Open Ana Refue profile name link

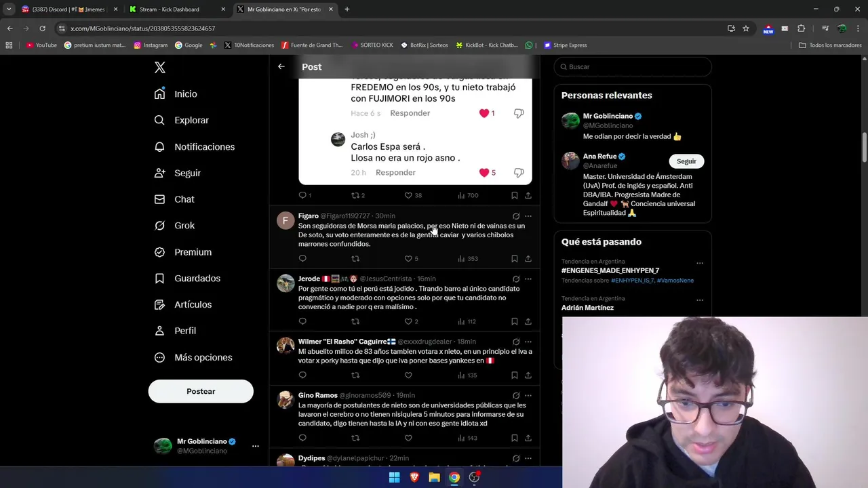tap(599, 157)
